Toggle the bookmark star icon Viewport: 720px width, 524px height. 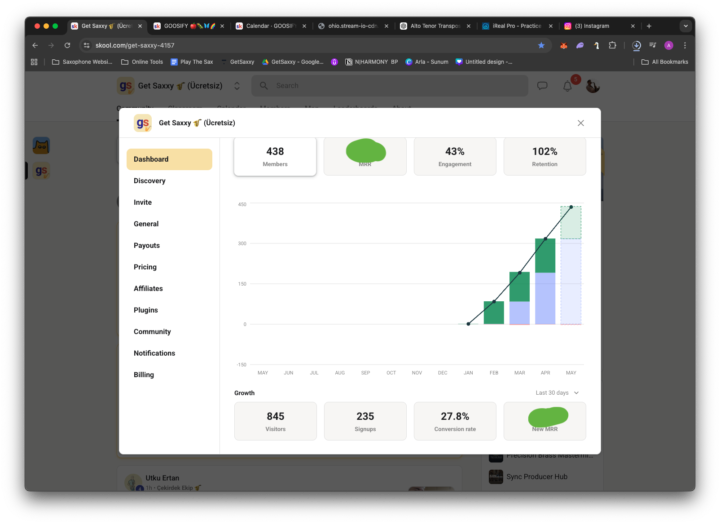click(541, 45)
